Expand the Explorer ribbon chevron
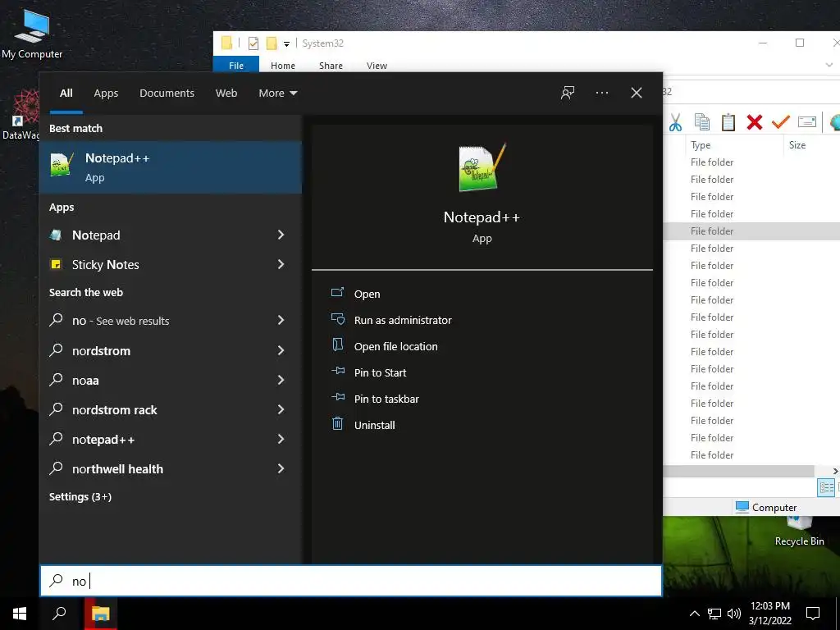Viewport: 840px width, 630px height. point(829,65)
